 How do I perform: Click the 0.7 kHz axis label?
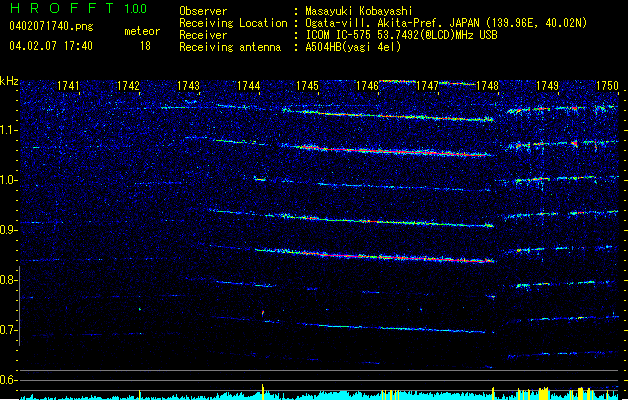[x=8, y=330]
